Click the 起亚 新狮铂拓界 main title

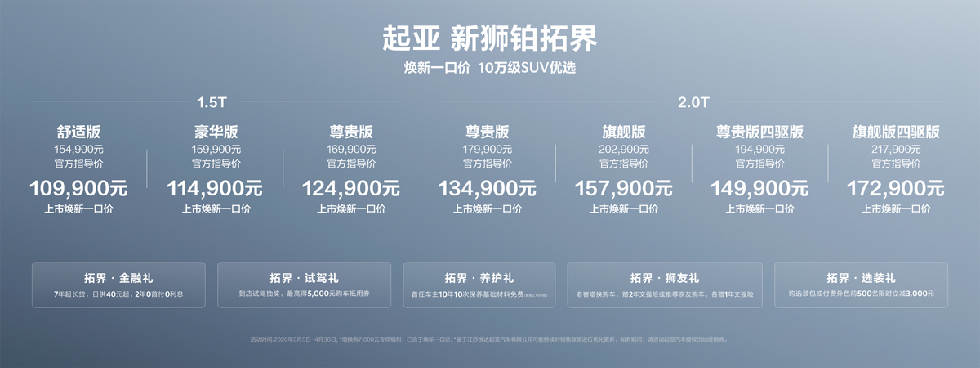tap(489, 38)
